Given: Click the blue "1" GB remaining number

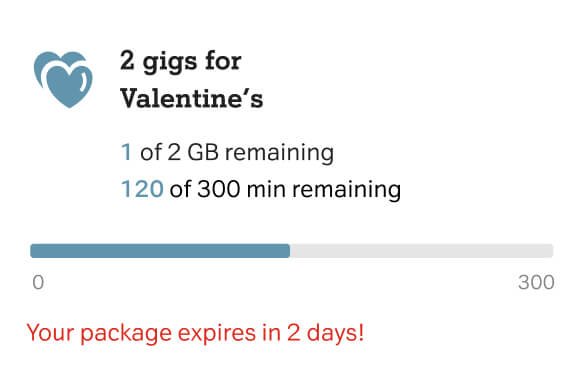Looking at the screenshot, I should [126, 152].
